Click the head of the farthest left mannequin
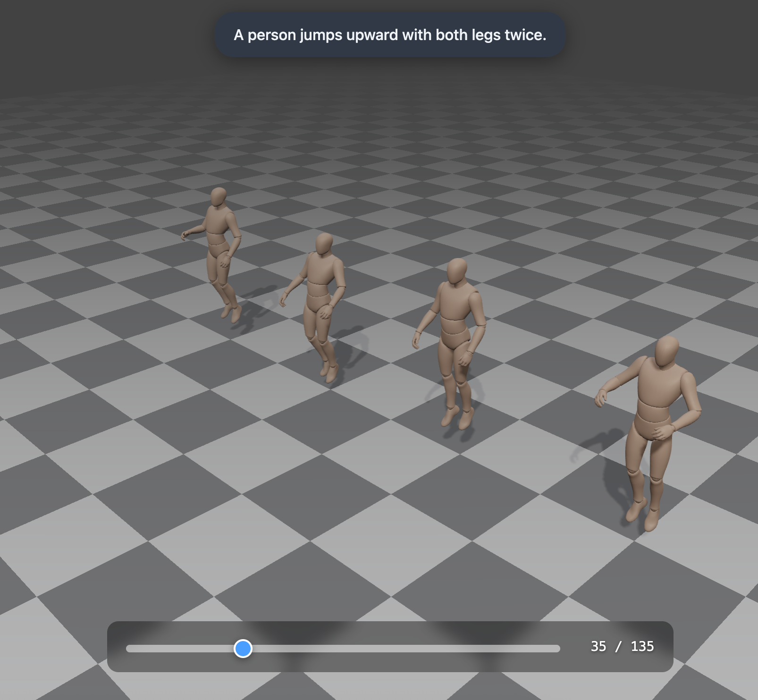This screenshot has height=700, width=758. pos(218,196)
